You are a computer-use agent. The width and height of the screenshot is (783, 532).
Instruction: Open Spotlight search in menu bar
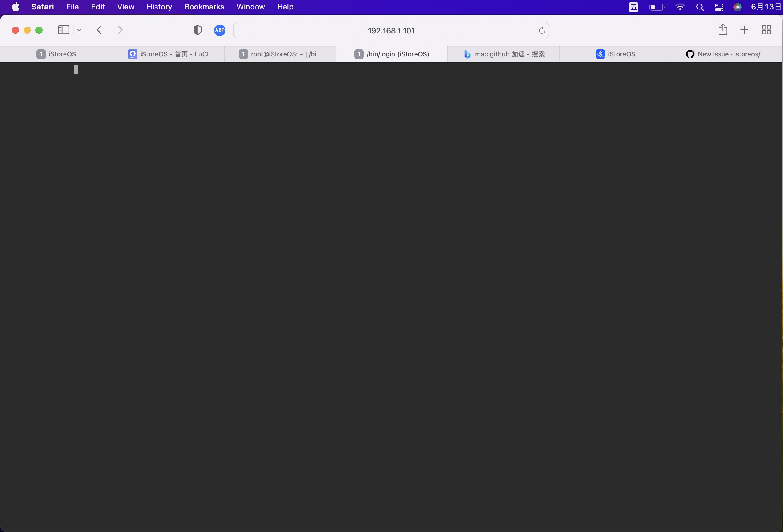(x=700, y=7)
